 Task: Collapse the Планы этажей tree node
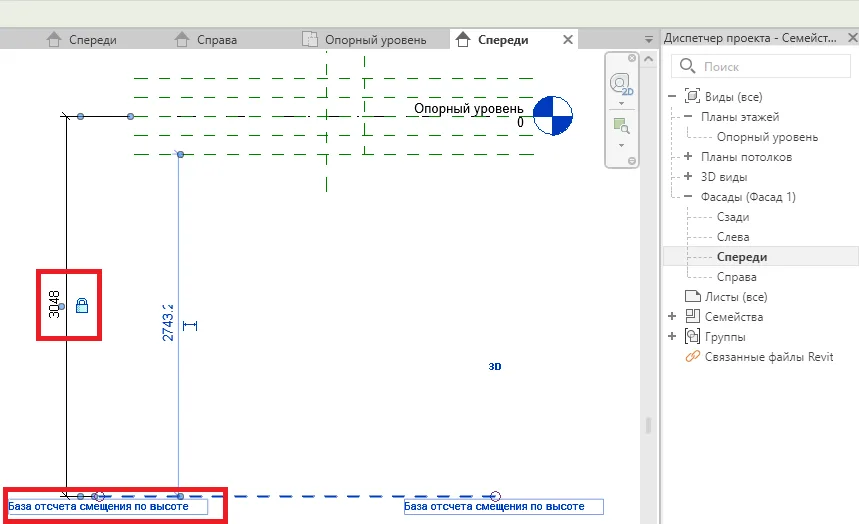pyautogui.click(x=688, y=117)
